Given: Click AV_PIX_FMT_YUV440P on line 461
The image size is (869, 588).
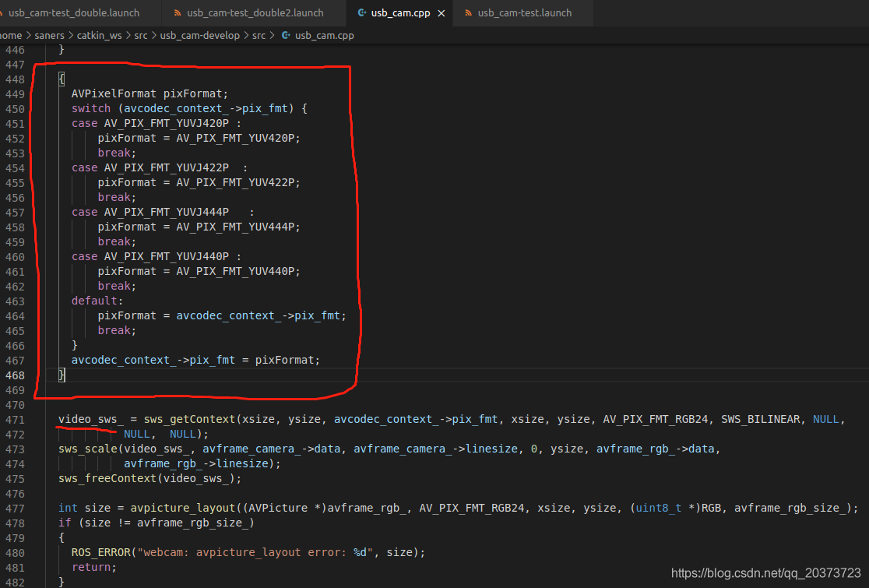Looking at the screenshot, I should [x=235, y=271].
